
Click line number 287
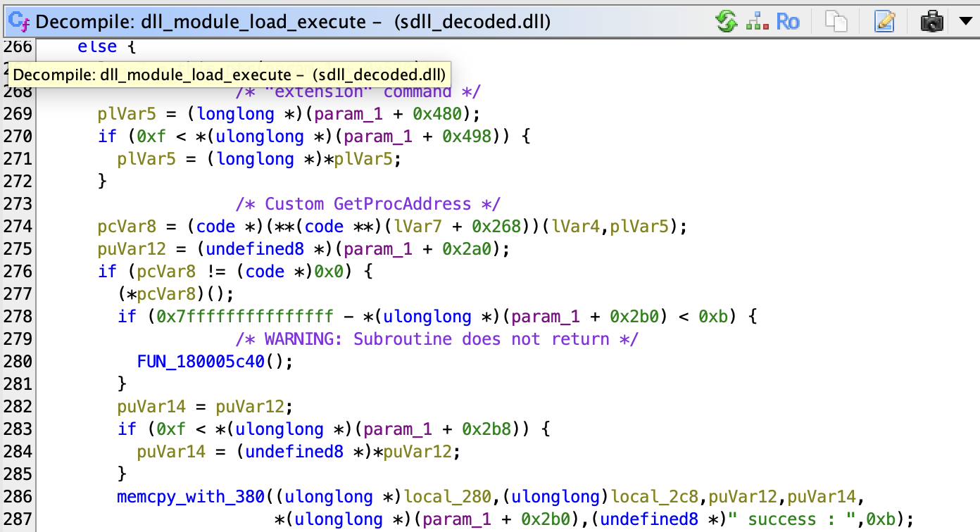[17, 519]
